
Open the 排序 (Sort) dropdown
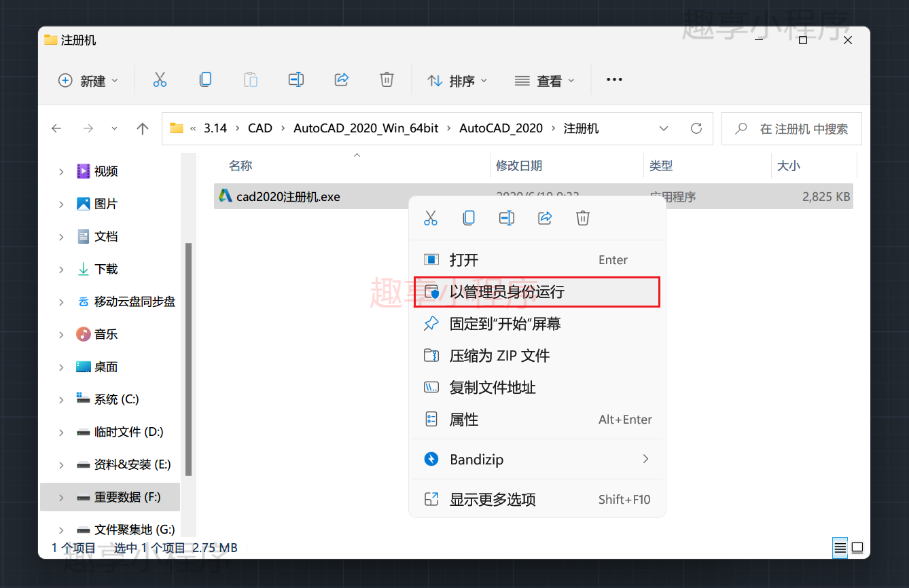pos(457,81)
